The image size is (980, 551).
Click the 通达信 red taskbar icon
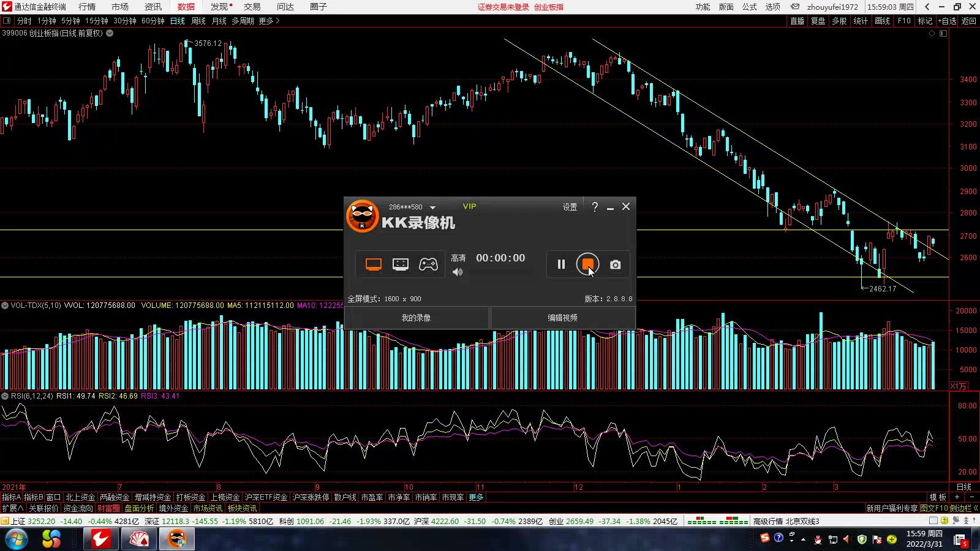pyautogui.click(x=101, y=539)
